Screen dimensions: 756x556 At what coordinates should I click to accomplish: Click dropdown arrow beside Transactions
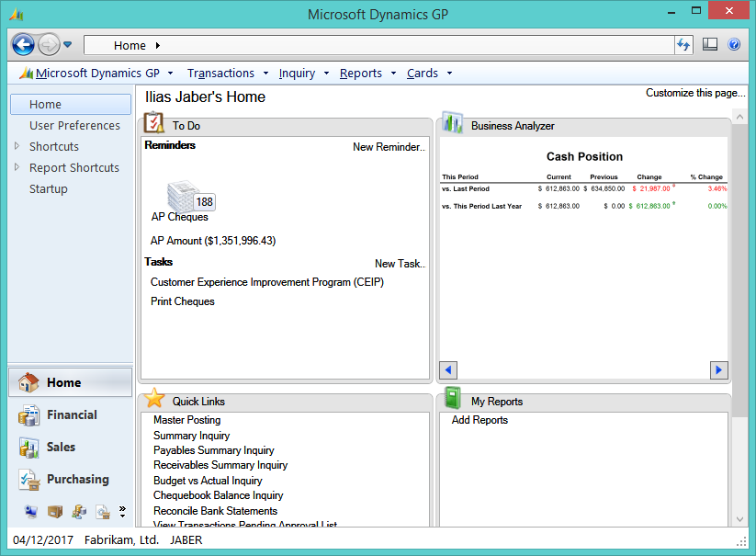265,74
